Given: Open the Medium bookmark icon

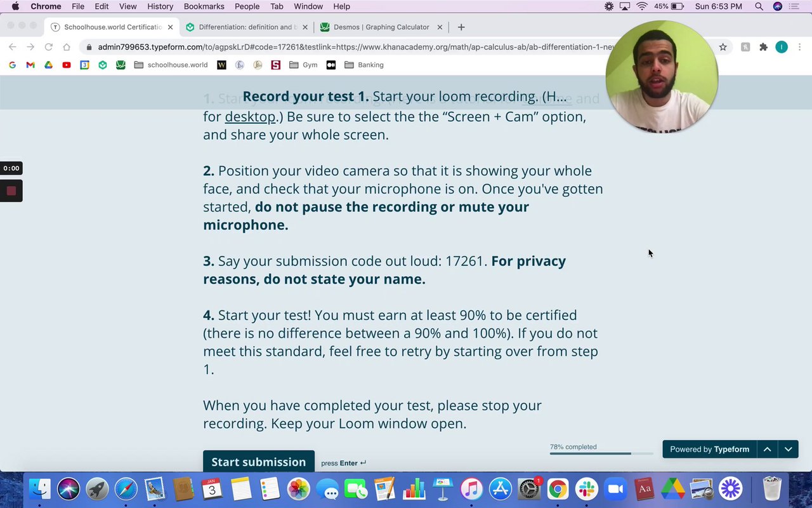Looking at the screenshot, I should click(x=331, y=65).
